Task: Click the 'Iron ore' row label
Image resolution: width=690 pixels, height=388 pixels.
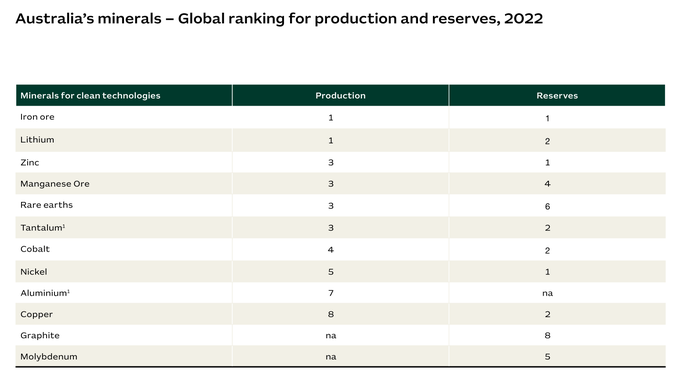Action: 37,117
